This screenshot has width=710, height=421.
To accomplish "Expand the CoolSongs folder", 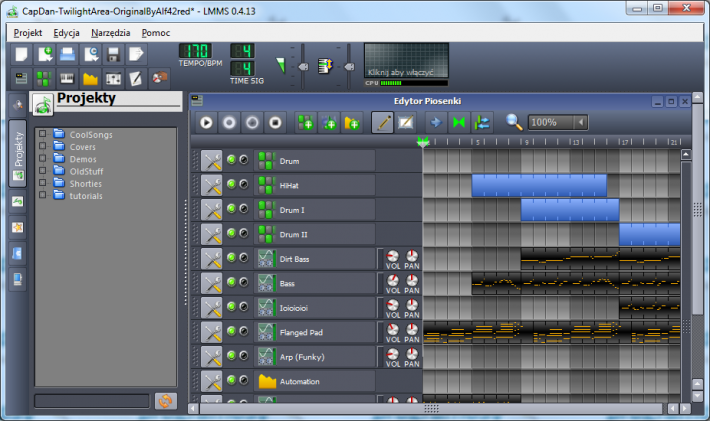I will tap(43, 134).
